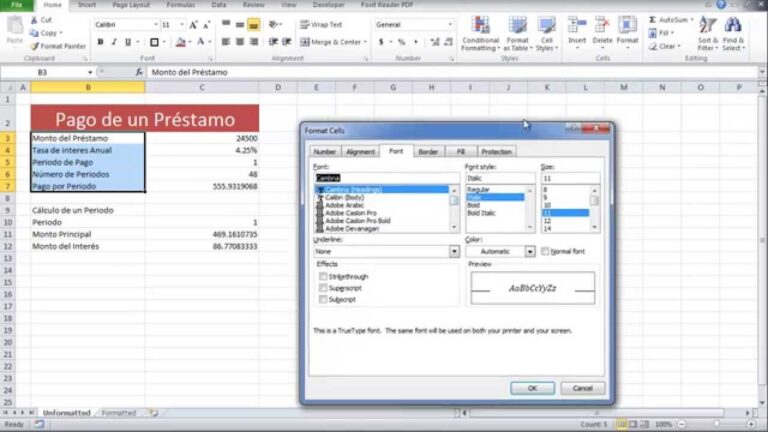Screen dimensions: 768x432
Task: Open Conditional Formatting menu
Action: click(480, 33)
